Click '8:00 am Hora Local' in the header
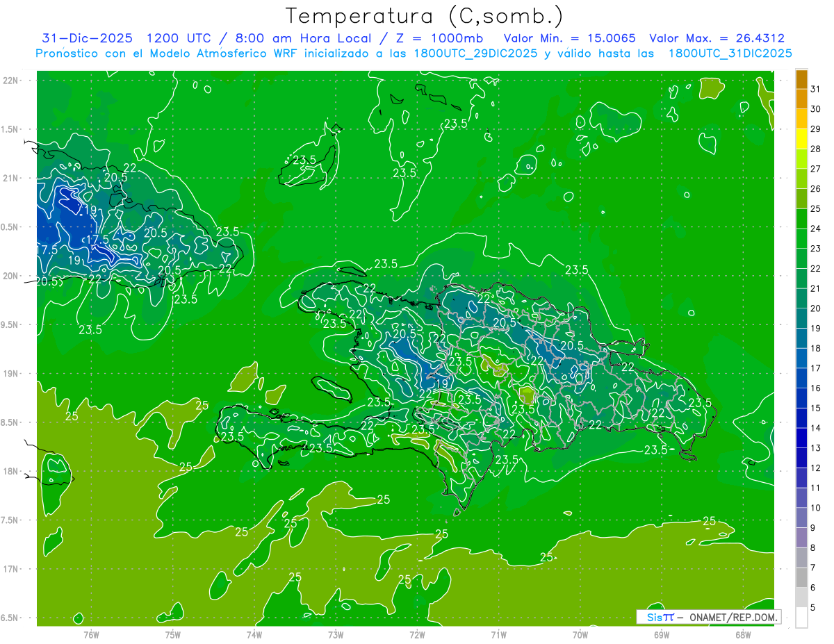 (302, 38)
